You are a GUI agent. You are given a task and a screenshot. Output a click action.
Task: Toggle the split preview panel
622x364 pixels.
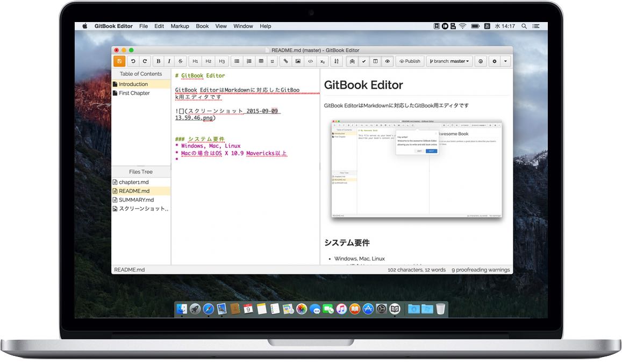(x=375, y=61)
